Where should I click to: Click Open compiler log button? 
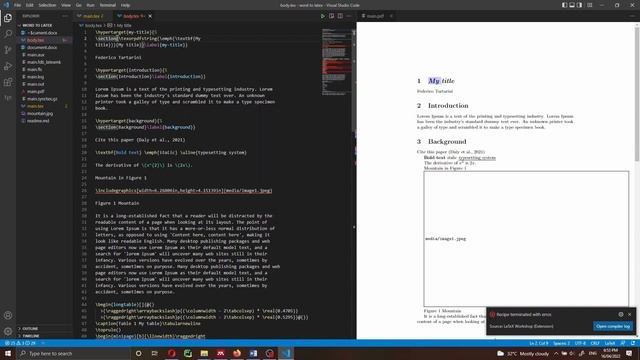click(613, 326)
